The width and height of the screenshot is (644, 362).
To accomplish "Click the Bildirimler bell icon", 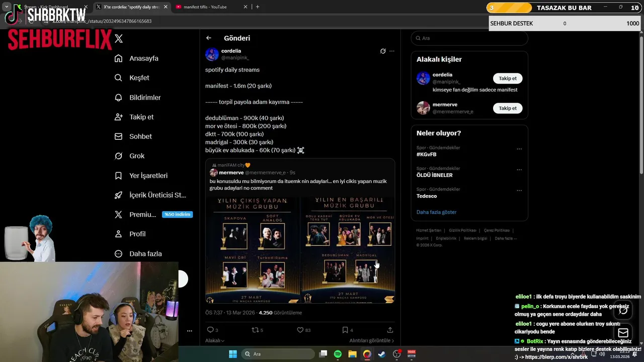I will coord(119,98).
